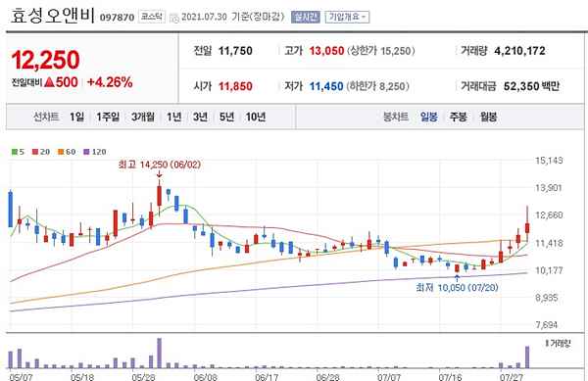588x381 pixels.
Task: Click the latest volume bar at the right end
Action: [527, 357]
